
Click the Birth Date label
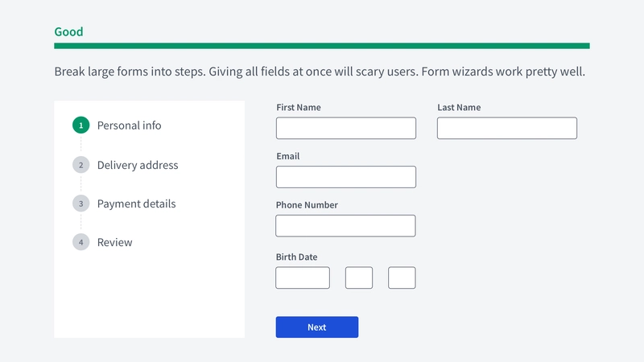click(x=296, y=257)
